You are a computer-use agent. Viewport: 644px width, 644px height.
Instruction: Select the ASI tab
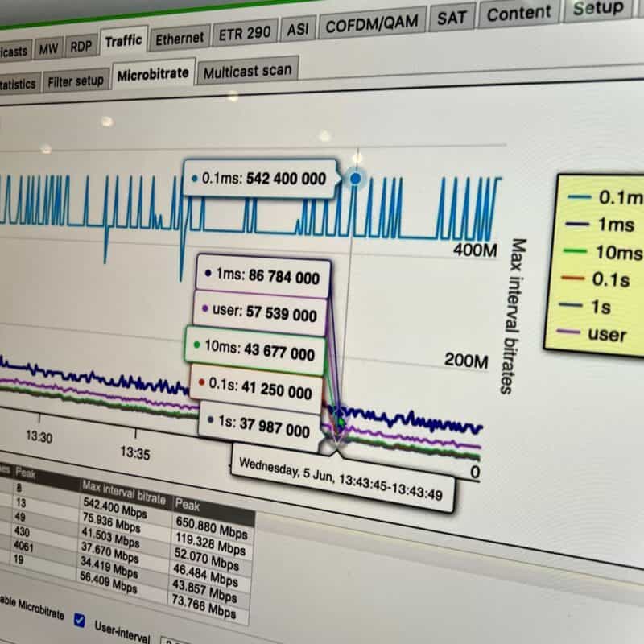click(298, 29)
